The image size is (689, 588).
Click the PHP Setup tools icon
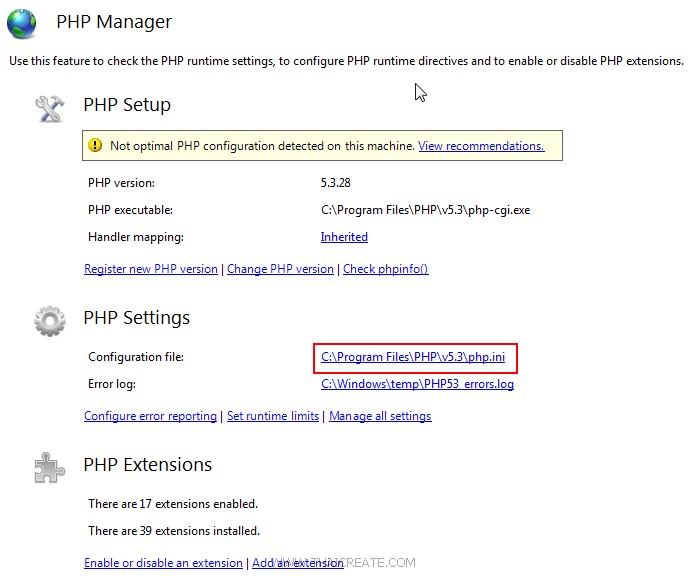pyautogui.click(x=49, y=107)
